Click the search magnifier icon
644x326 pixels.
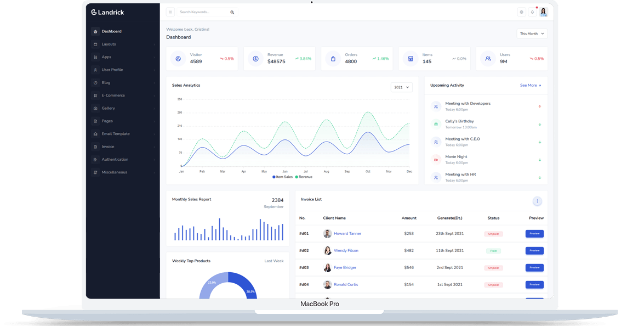tap(232, 12)
